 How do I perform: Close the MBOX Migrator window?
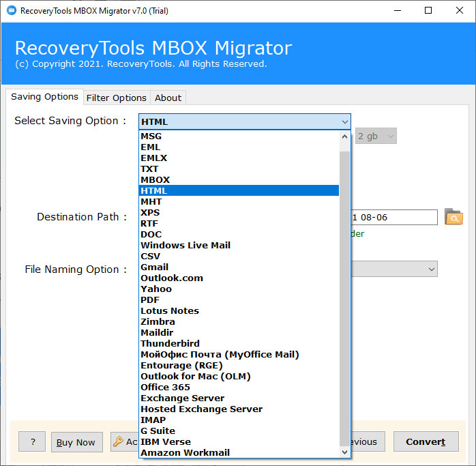tap(460, 11)
